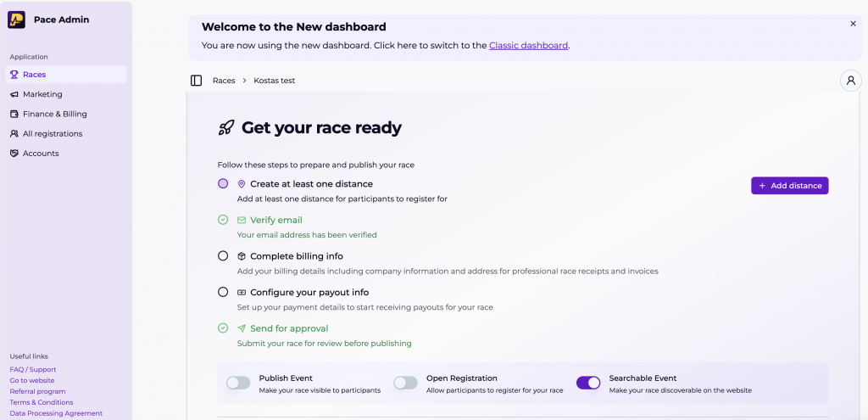Screen dimensions: 868x420
Task: Click the rocket icon beside heading
Action: 226,128
